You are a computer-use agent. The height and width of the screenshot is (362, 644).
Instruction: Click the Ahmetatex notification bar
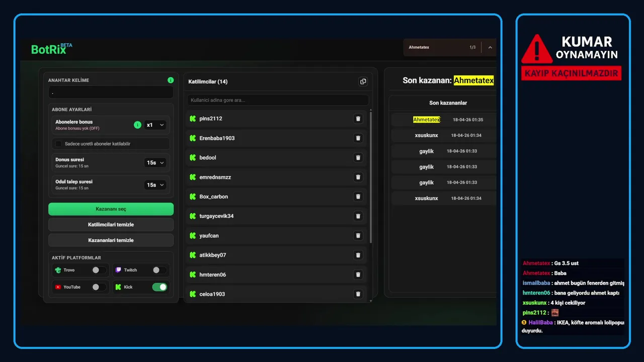[x=450, y=47]
